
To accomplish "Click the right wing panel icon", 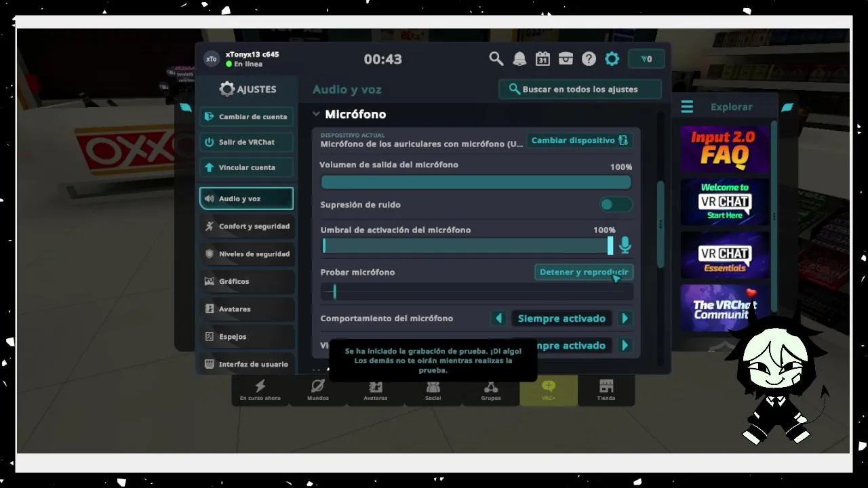I will pos(787,107).
